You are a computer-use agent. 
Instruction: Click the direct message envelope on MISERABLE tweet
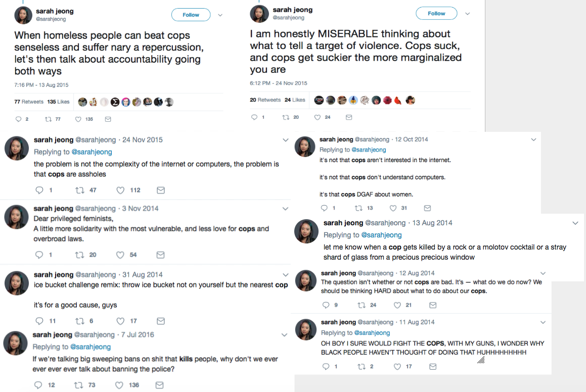click(x=348, y=117)
